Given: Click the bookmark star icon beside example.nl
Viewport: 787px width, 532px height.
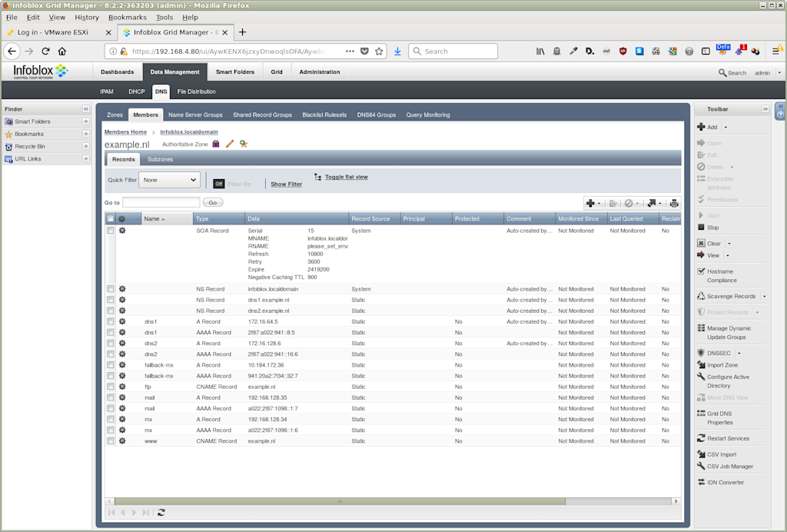Looking at the screenshot, I should click(x=244, y=144).
